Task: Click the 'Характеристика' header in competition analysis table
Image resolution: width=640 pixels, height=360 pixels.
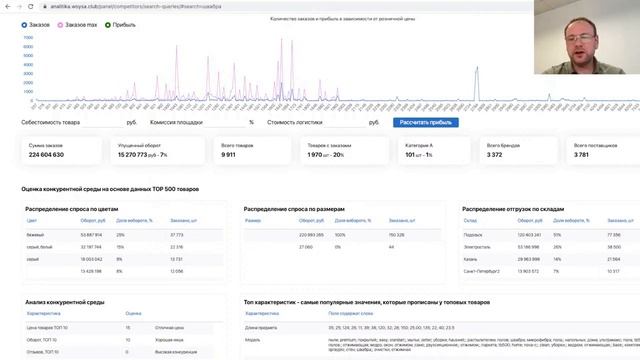Action: pyautogui.click(x=43, y=313)
